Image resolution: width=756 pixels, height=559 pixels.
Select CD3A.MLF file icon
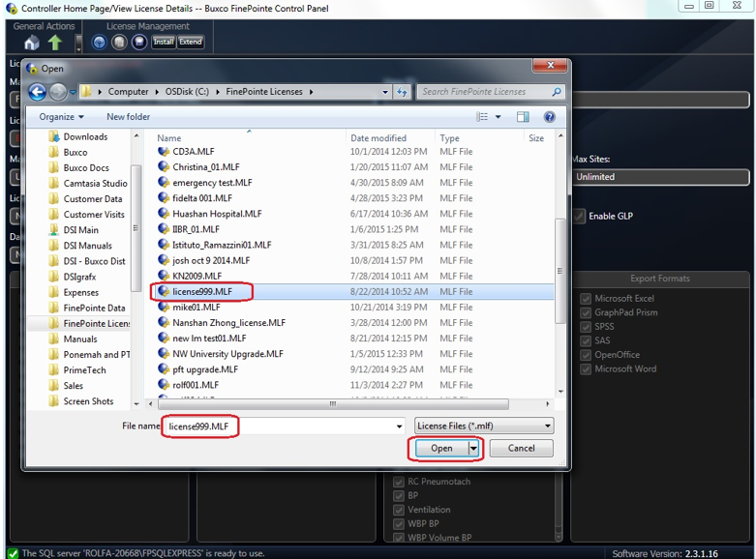[164, 151]
